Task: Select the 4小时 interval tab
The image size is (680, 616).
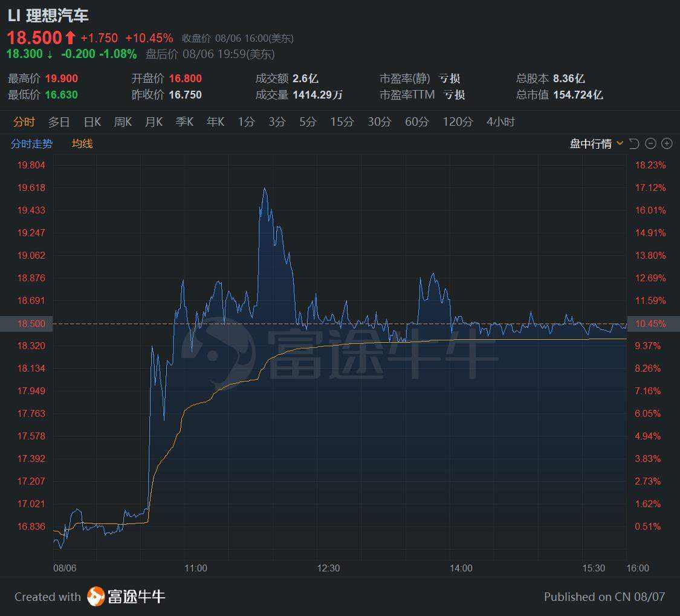Action: (x=500, y=122)
